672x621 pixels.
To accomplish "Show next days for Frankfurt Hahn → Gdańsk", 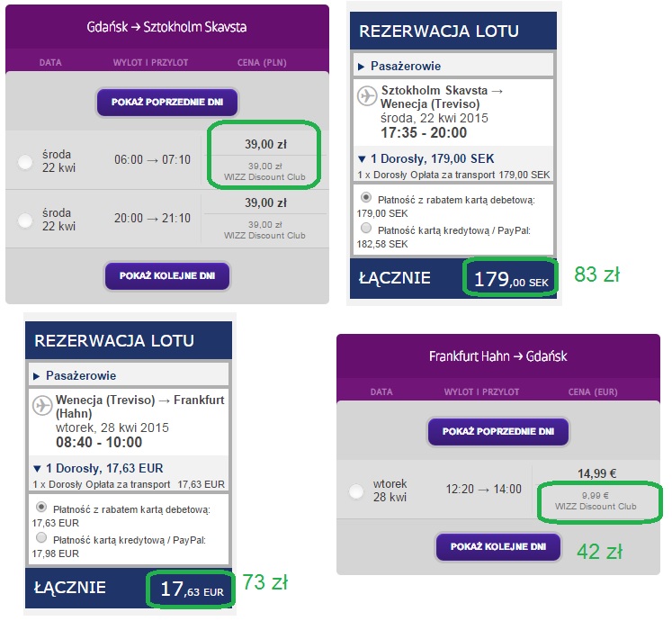I will click(498, 547).
